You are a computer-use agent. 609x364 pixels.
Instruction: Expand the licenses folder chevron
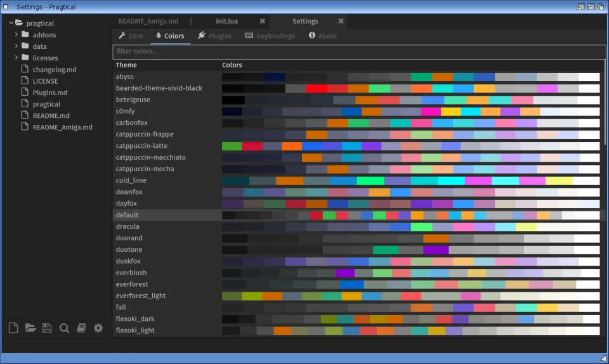point(16,58)
